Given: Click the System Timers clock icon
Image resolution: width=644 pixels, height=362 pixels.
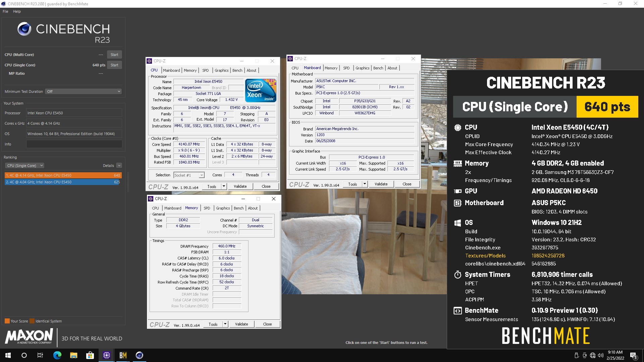Looking at the screenshot, I should (458, 275).
